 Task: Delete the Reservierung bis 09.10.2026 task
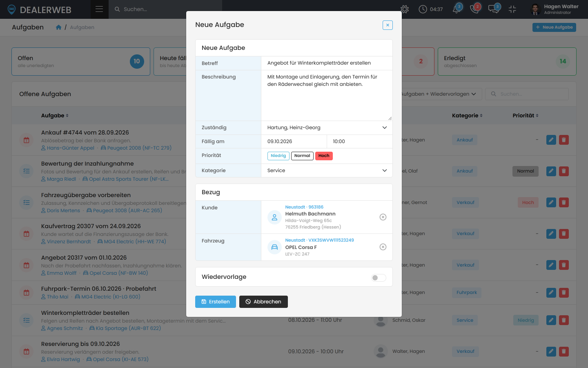click(x=564, y=351)
